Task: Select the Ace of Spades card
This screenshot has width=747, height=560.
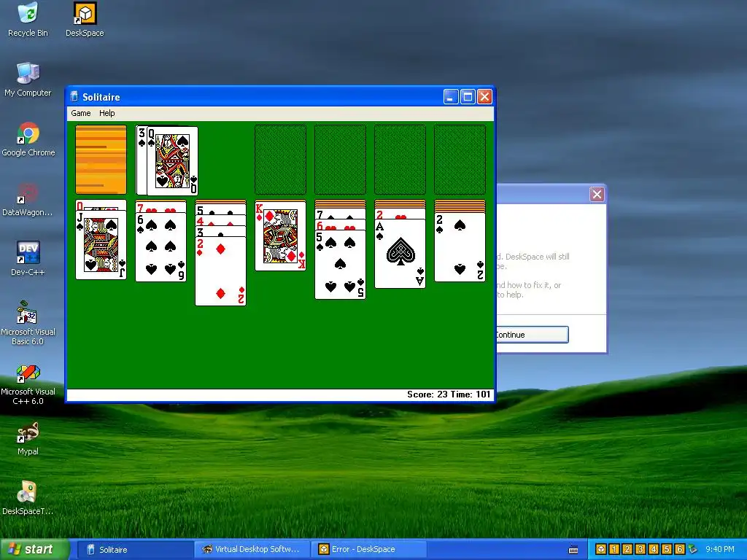Action: click(x=400, y=254)
